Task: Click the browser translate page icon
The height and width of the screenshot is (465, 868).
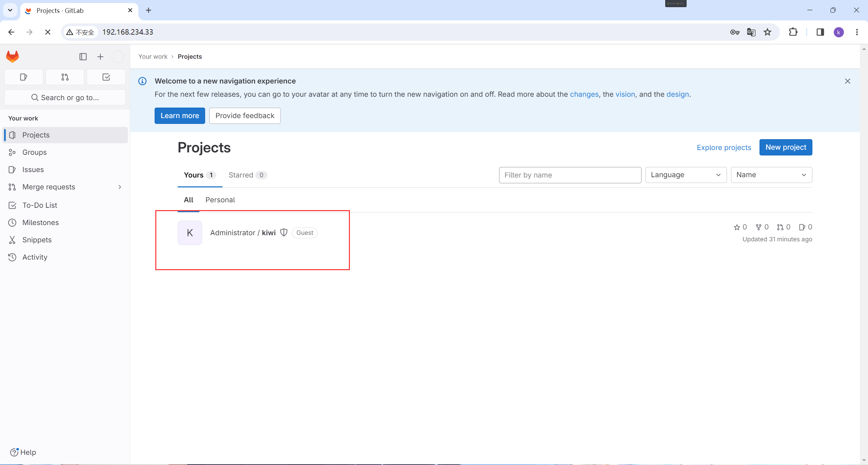Action: click(751, 32)
